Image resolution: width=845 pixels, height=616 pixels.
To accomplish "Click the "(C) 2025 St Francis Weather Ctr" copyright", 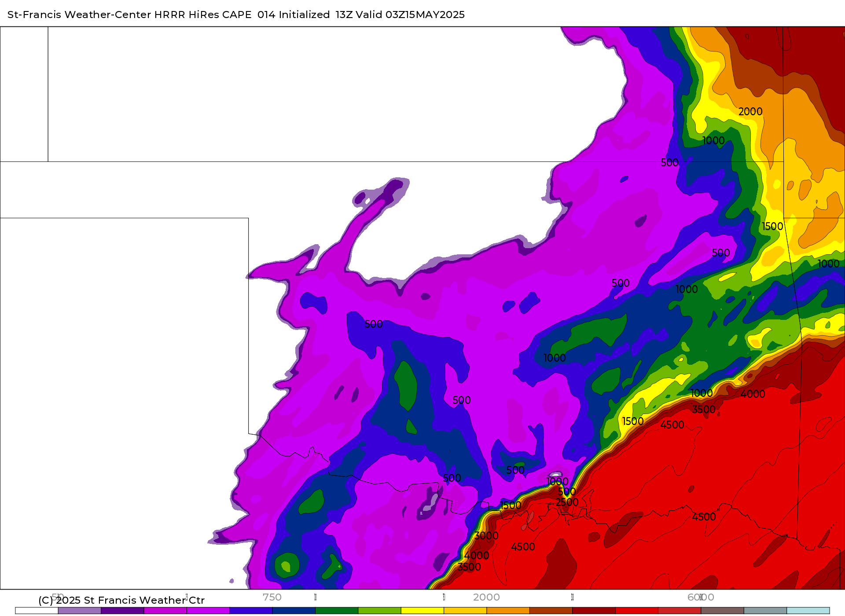I will pos(121,600).
